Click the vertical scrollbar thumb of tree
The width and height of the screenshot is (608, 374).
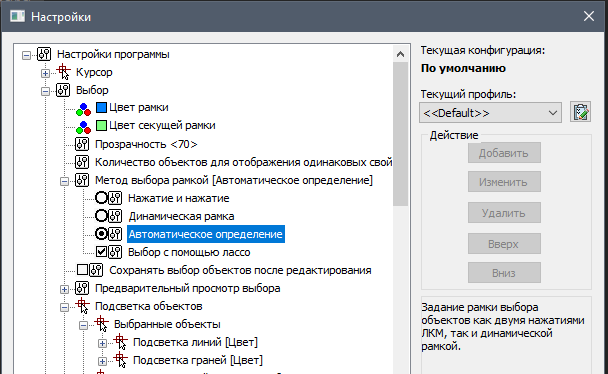(x=401, y=134)
